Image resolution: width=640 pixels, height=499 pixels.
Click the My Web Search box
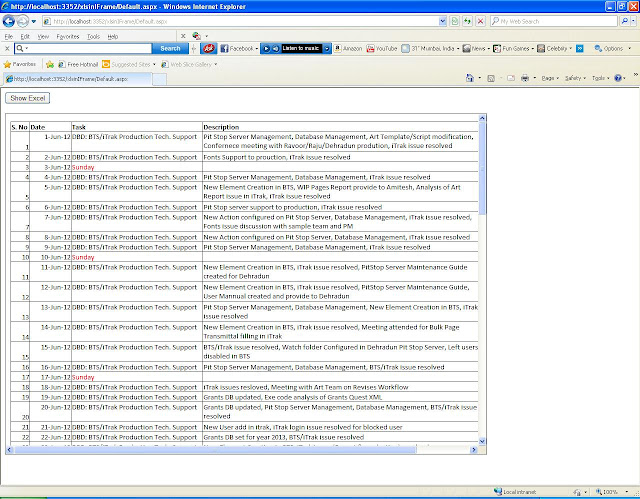click(x=554, y=21)
